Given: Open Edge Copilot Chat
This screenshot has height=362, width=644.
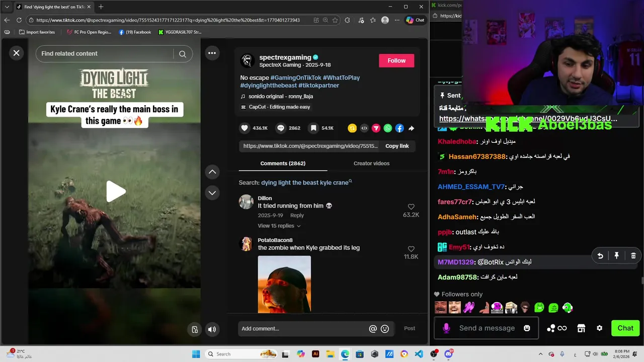Looking at the screenshot, I should pos(415,20).
